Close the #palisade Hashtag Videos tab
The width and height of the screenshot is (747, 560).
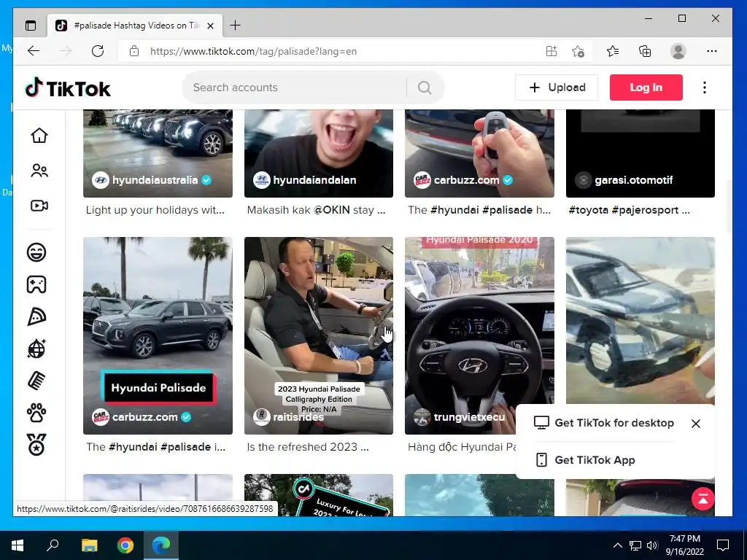(x=211, y=26)
